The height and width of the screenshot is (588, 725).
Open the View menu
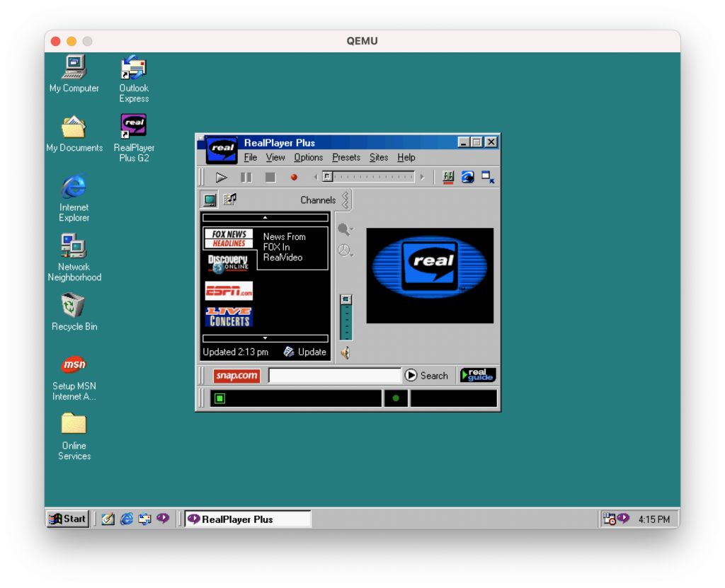click(x=275, y=158)
